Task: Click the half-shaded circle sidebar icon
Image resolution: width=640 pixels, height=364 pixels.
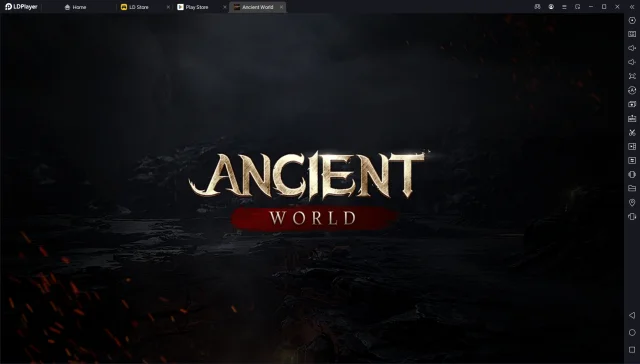Action: click(x=632, y=174)
